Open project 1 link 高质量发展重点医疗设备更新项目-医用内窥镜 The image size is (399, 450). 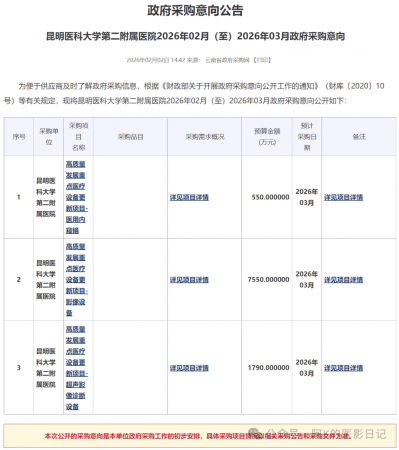(77, 197)
